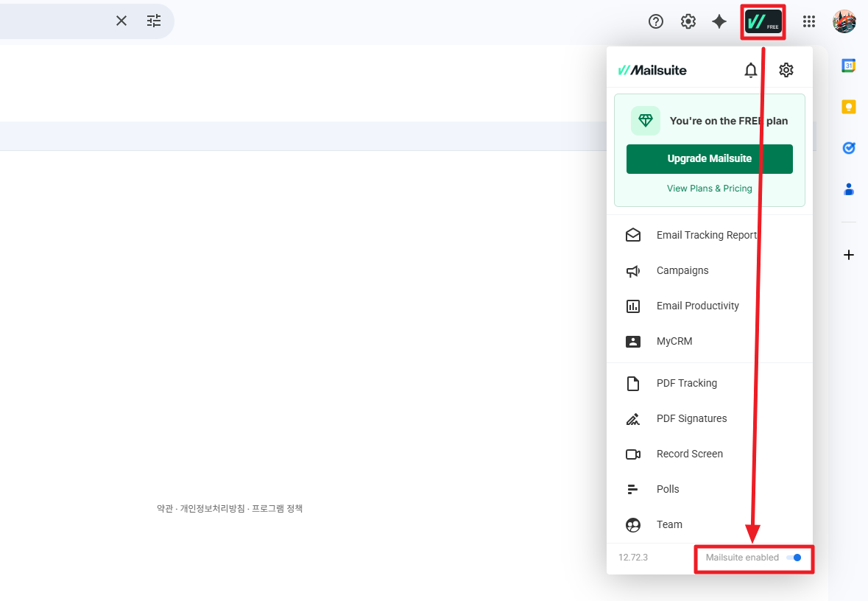Open Google Calendar side panel icon
This screenshot has height=601, width=868.
[849, 66]
